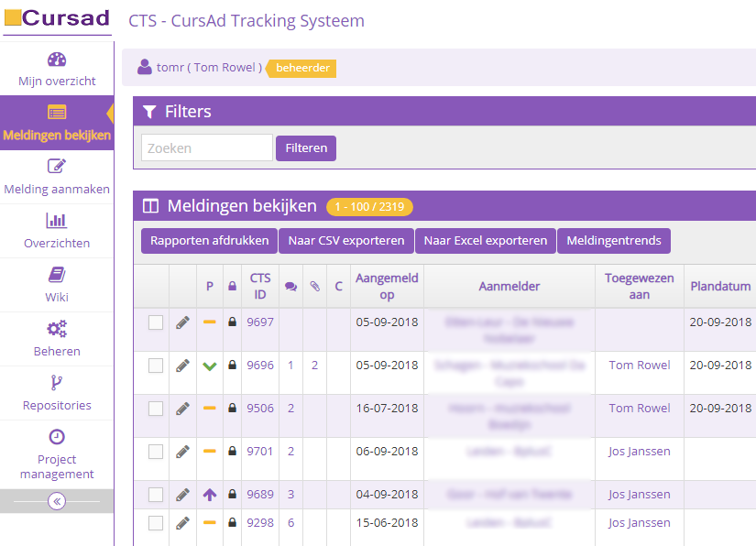
Task: Go to Melding aanmaken in sidebar
Action: pyautogui.click(x=57, y=178)
